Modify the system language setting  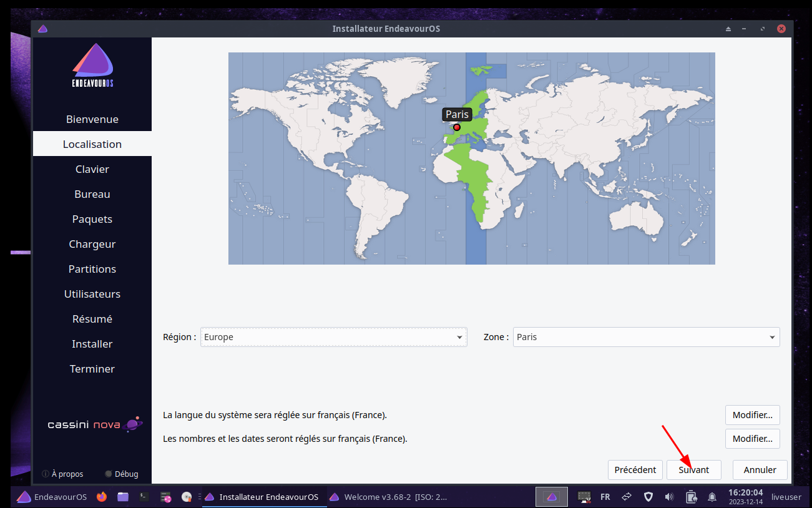tap(752, 415)
